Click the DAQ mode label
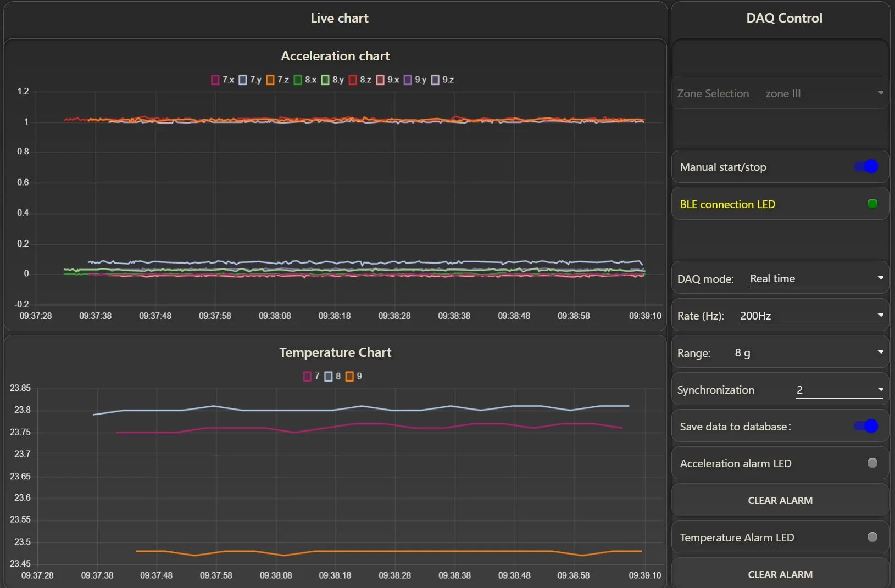Image resolution: width=895 pixels, height=588 pixels. 705,279
